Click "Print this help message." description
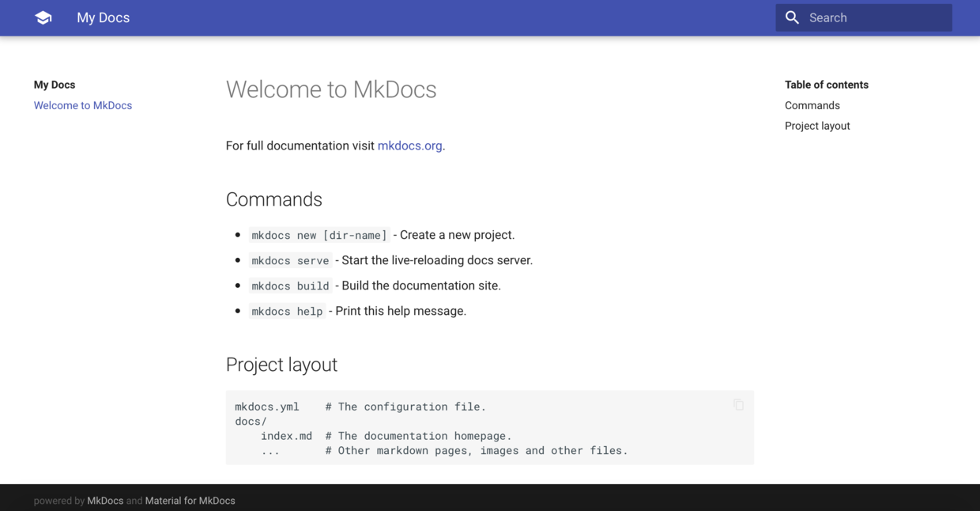980x511 pixels. click(401, 311)
